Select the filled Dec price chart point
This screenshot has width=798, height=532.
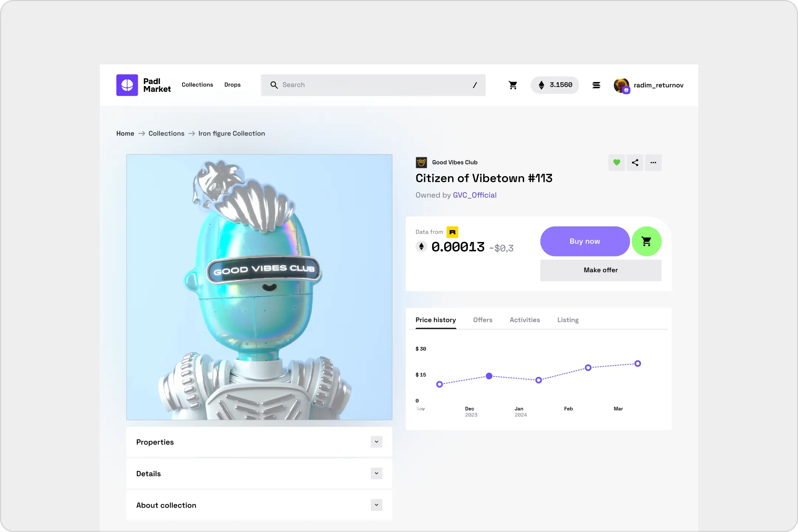489,376
